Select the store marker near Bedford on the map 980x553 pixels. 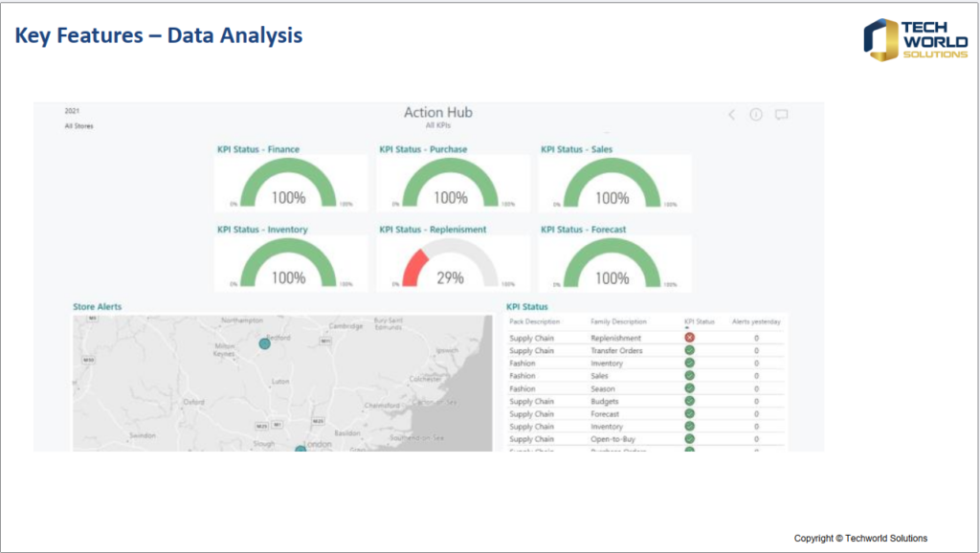(x=265, y=343)
